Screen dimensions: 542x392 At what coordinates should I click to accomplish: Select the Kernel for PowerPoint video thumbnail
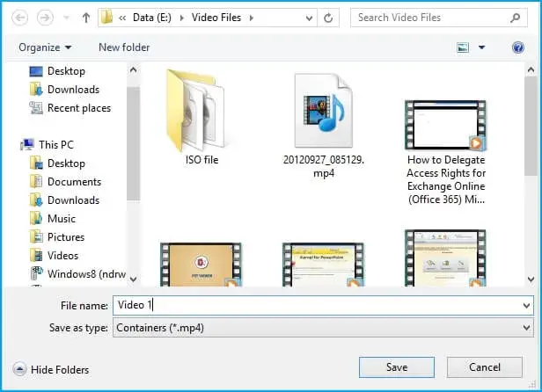pyautogui.click(x=323, y=265)
